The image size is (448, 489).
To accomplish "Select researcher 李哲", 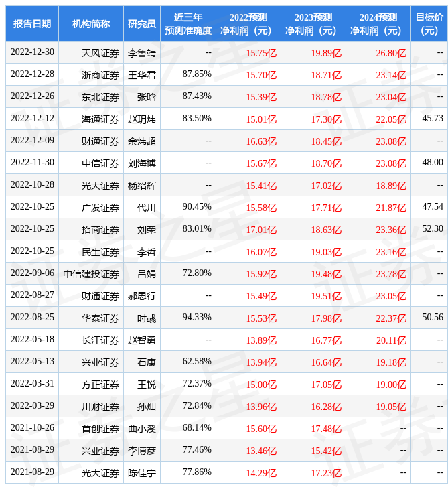I will [147, 252].
